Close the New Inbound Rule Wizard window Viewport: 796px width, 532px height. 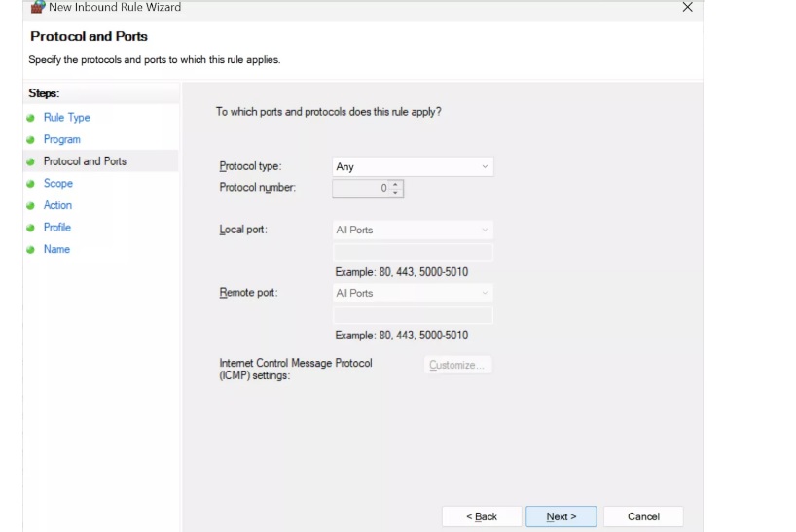pyautogui.click(x=687, y=7)
